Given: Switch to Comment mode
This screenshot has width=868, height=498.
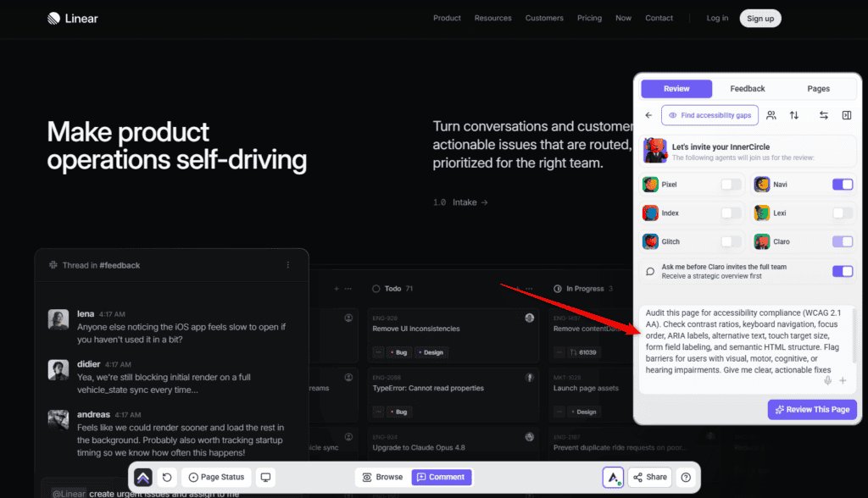Looking at the screenshot, I should [x=442, y=477].
